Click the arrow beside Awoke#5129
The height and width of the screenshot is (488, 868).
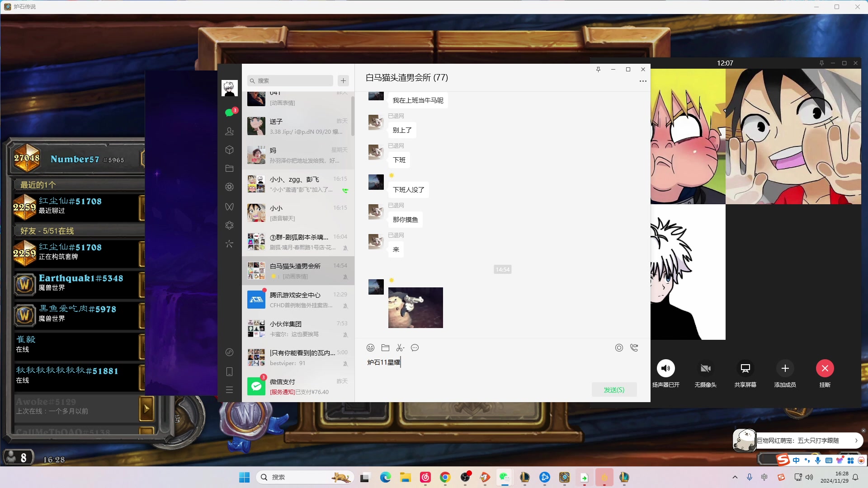click(x=146, y=409)
